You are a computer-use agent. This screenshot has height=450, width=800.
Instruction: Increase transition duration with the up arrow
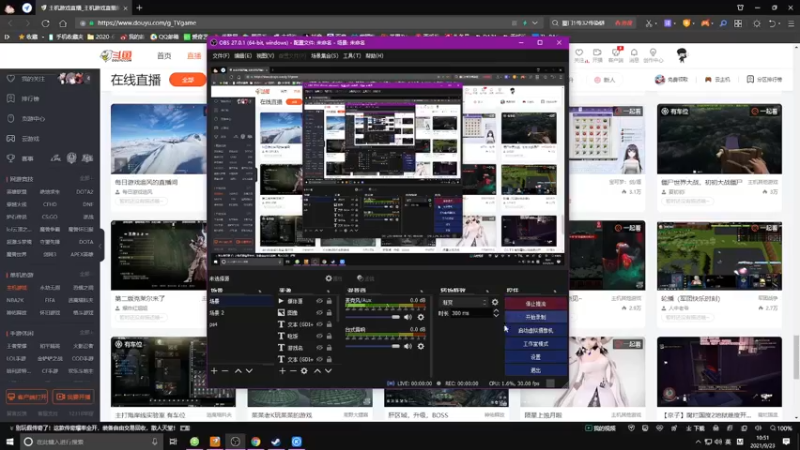(x=496, y=311)
